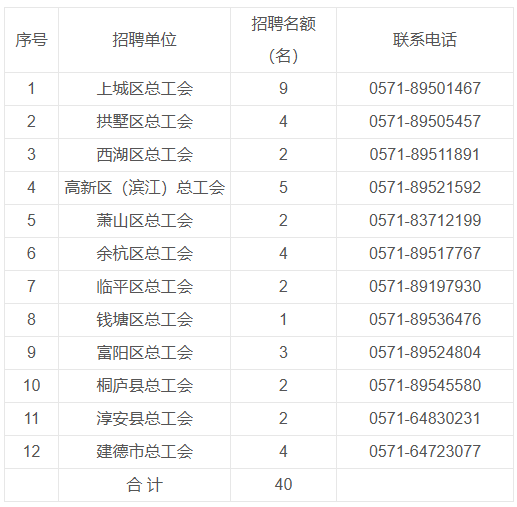
Task: Select the 上城区总工会 cell
Action: (144, 89)
